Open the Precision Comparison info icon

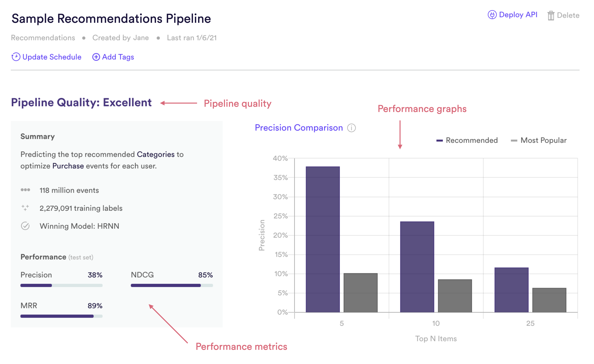click(351, 128)
